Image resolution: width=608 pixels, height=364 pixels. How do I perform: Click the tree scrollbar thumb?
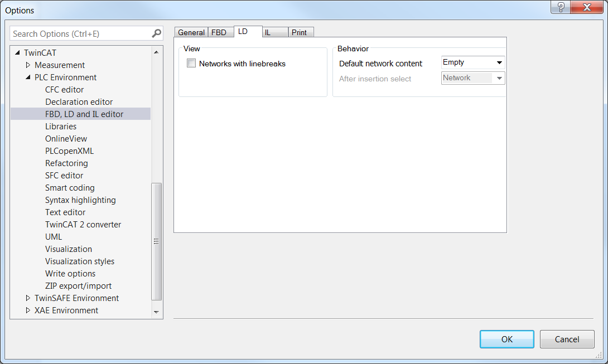156,241
